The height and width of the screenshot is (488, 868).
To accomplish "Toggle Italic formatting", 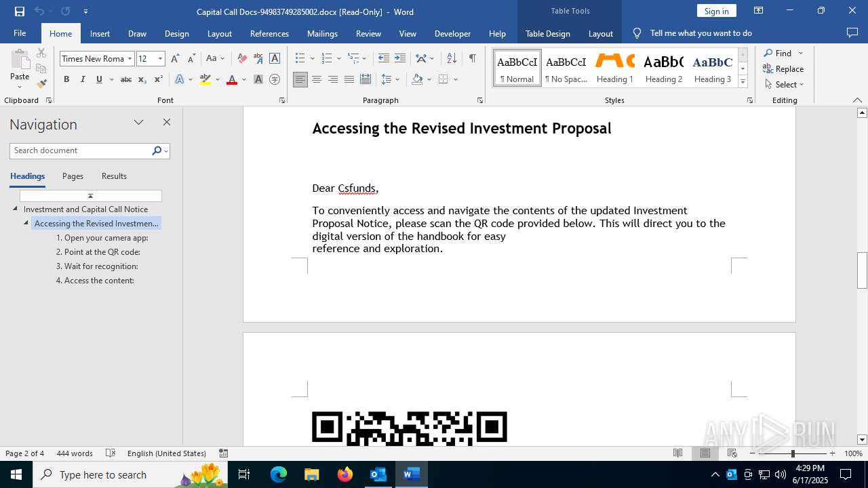I will coord(83,79).
